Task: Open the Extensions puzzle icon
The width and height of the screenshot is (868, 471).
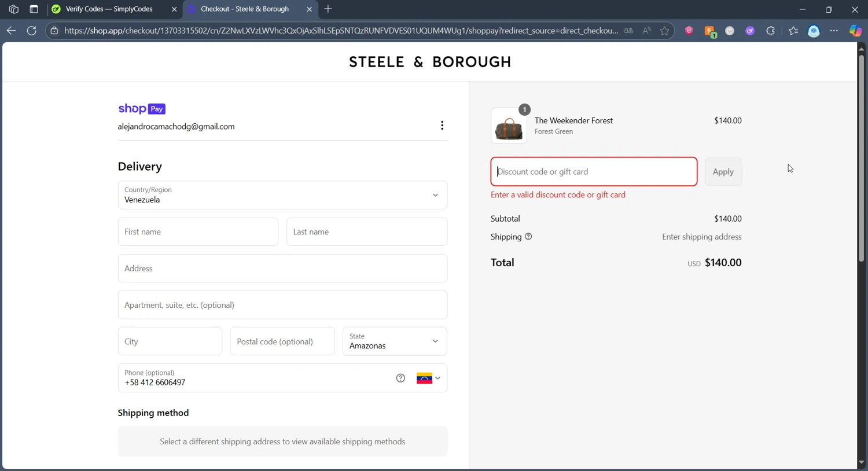Action: 770,31
